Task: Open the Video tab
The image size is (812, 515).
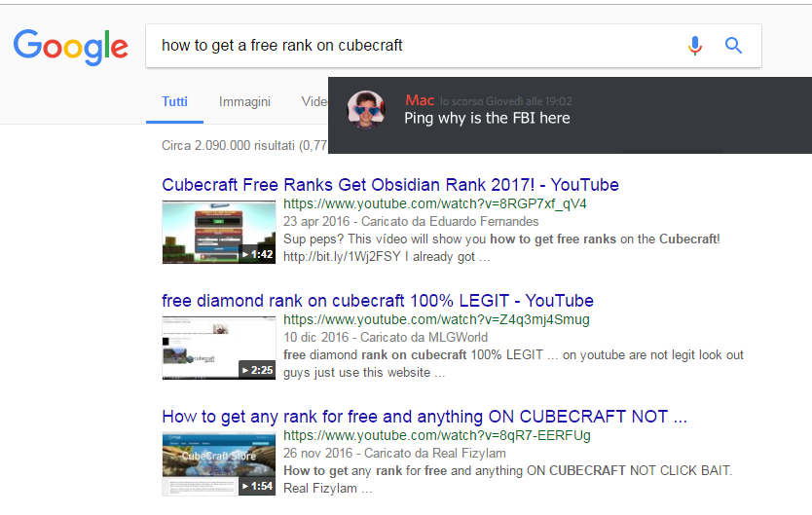Action: click(314, 102)
